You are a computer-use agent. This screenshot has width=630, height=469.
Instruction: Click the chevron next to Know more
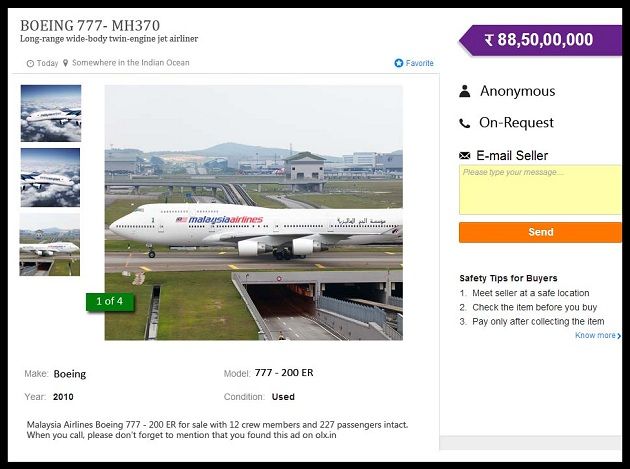point(619,336)
